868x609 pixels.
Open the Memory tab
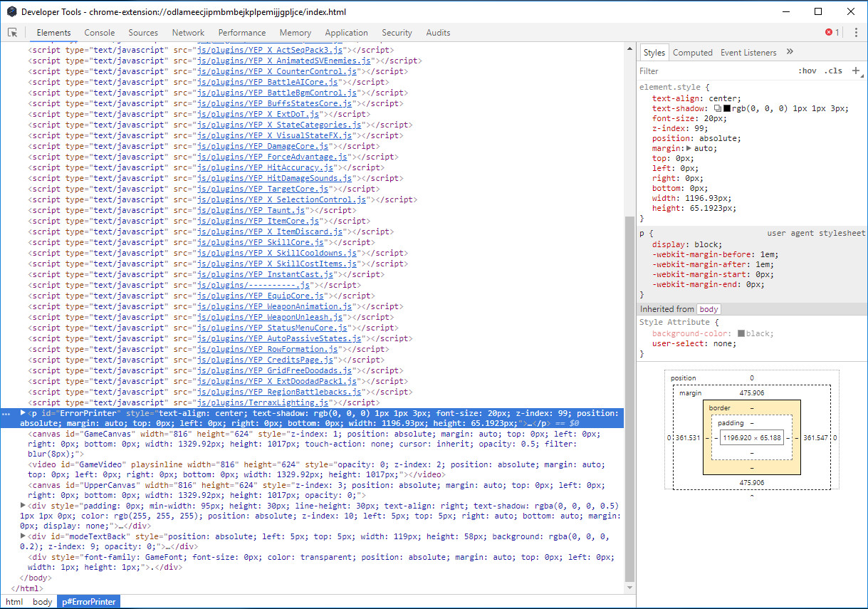point(296,33)
